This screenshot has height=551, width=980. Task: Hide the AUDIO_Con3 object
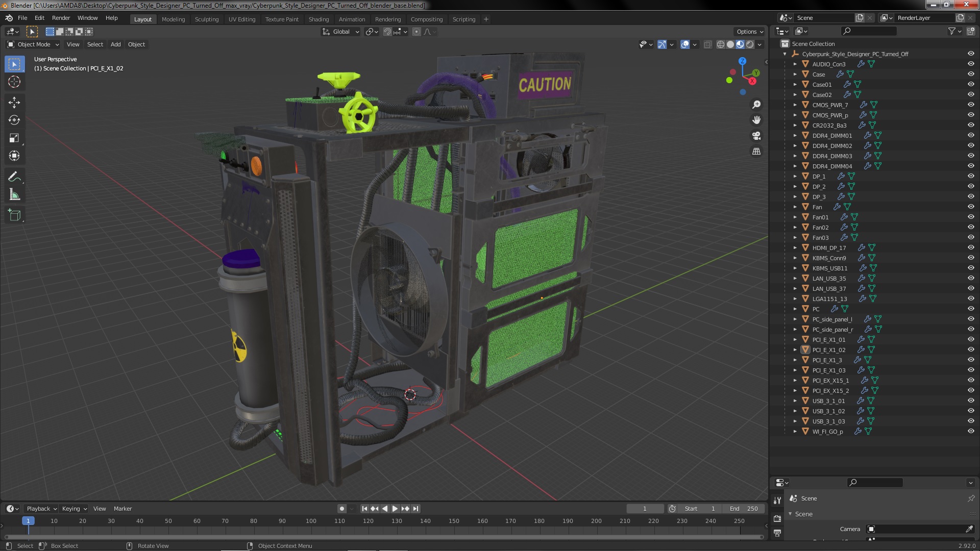[971, 64]
